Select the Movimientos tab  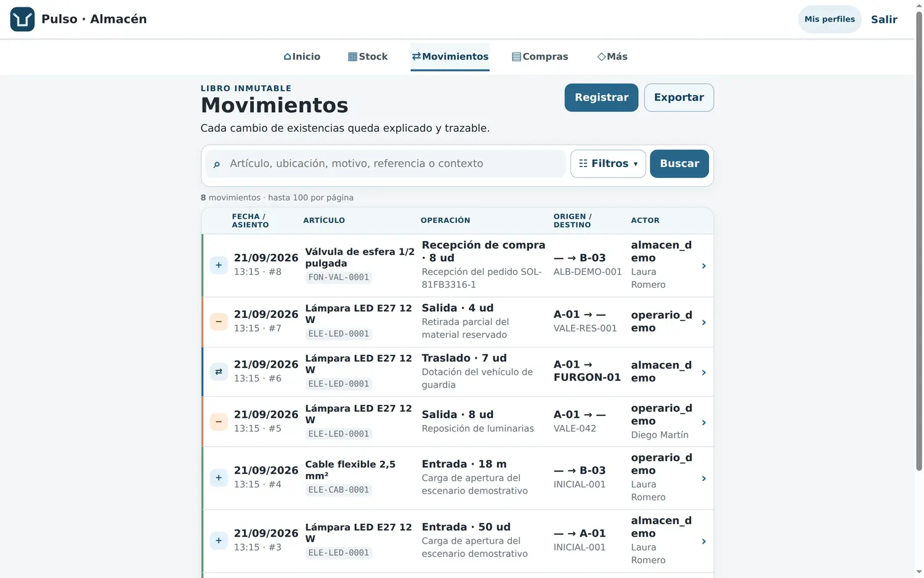450,57
